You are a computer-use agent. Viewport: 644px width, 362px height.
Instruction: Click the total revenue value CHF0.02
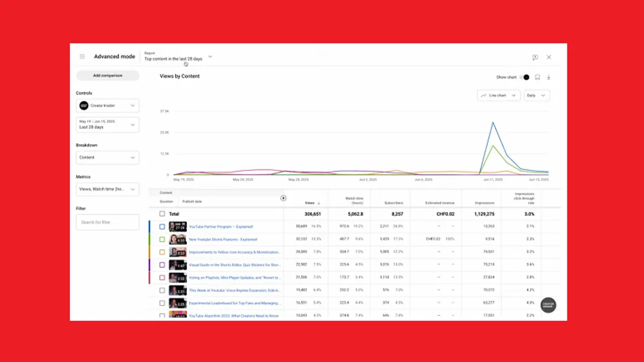click(445, 214)
